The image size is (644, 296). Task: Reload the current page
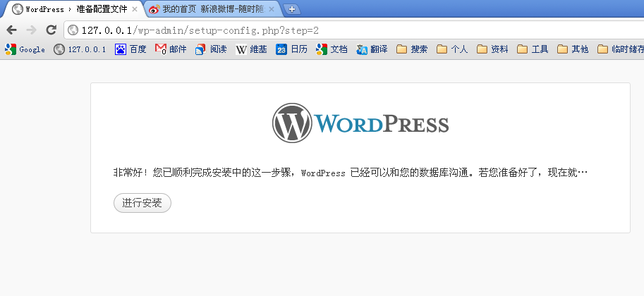click(51, 30)
